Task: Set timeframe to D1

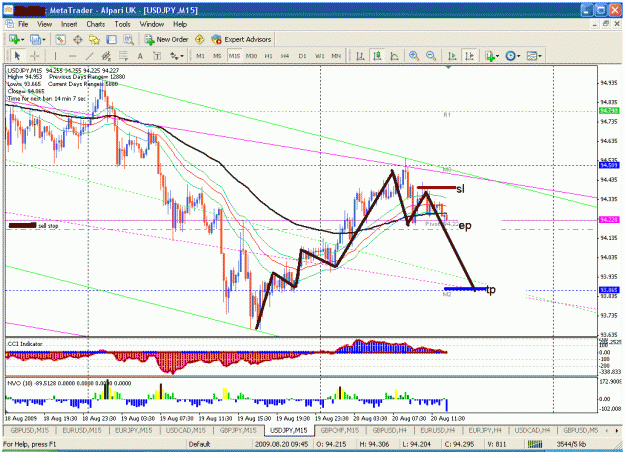Action: (302, 56)
